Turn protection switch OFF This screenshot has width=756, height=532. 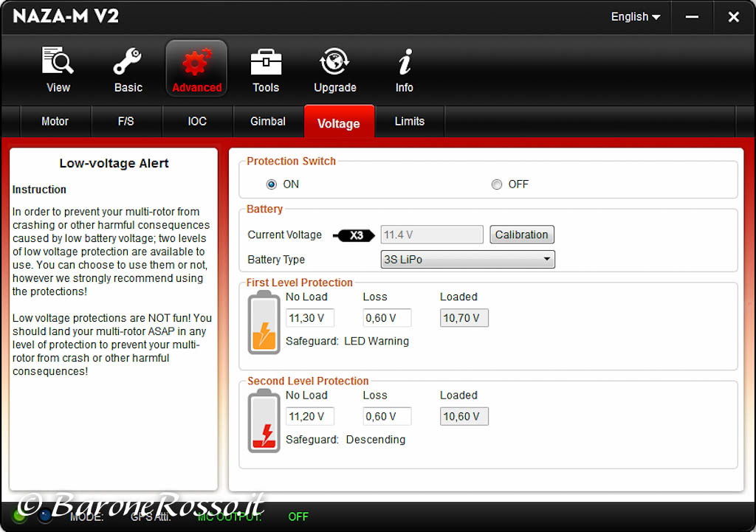pos(497,184)
